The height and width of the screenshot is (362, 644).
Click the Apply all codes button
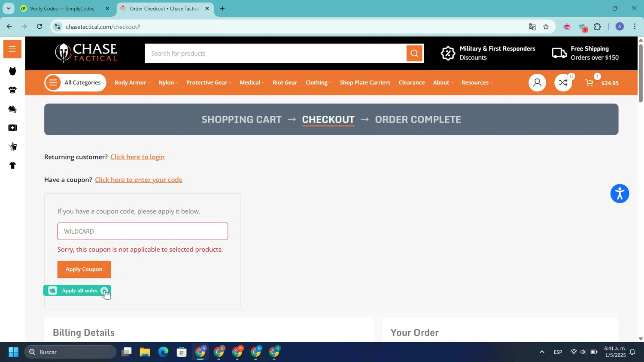pos(77,291)
